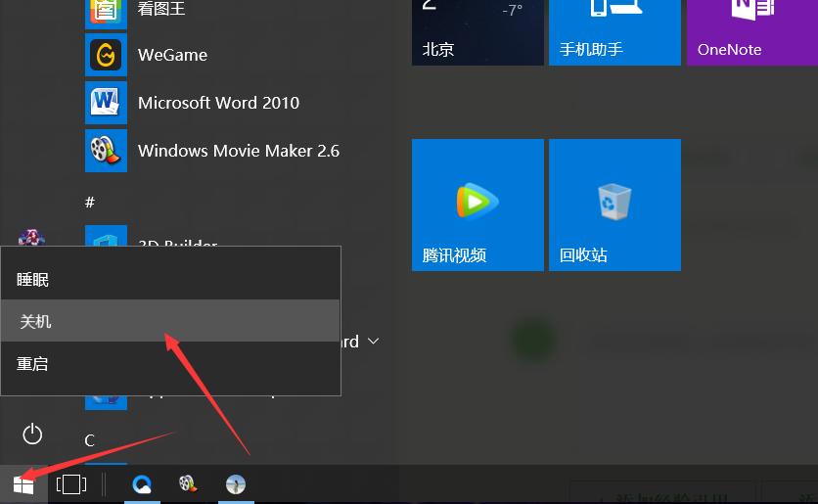Screen dimensions: 818x504
Task: Click the WeGame label text
Action: point(172,55)
